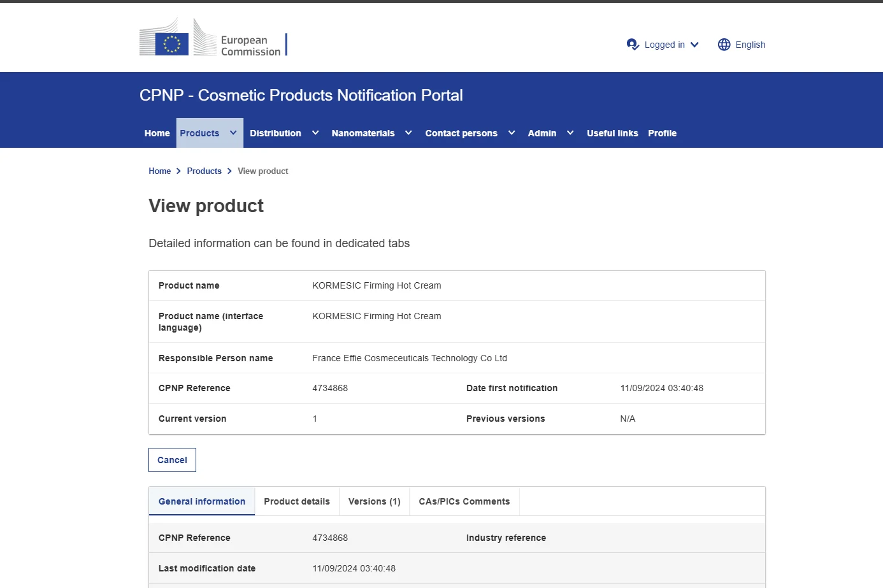Select the CAs/PICs Comments tab
The image size is (883, 588).
pos(464,501)
